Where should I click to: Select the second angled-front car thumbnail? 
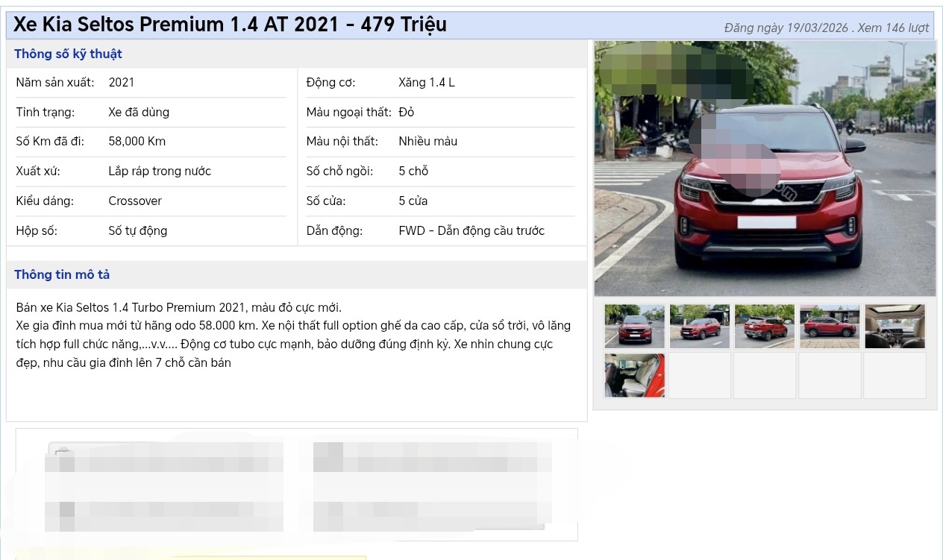tap(699, 326)
